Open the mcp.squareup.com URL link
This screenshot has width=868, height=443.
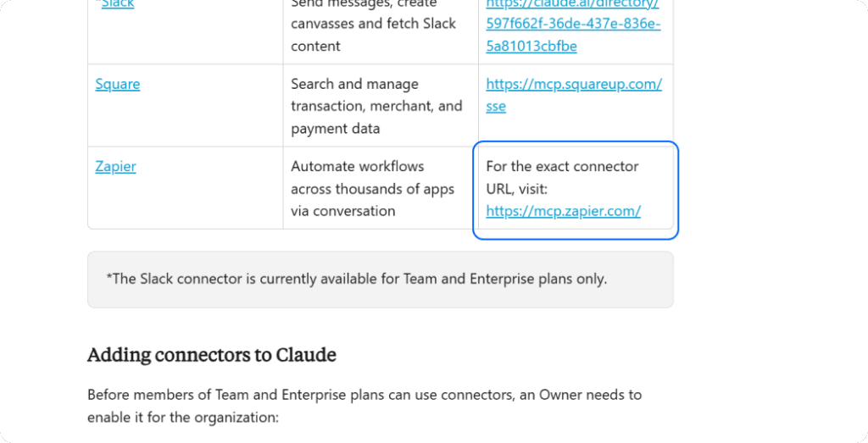coord(573,84)
